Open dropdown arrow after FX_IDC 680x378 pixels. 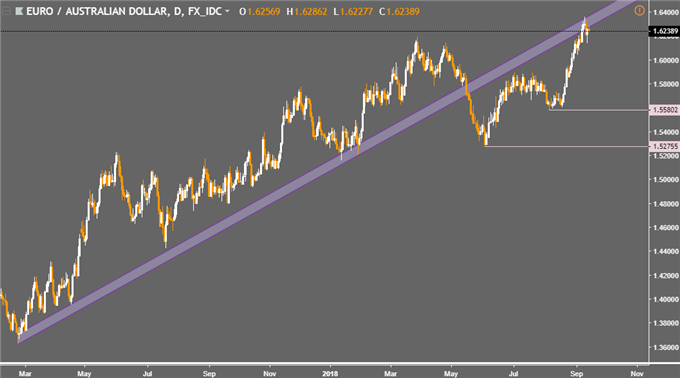tap(227, 11)
